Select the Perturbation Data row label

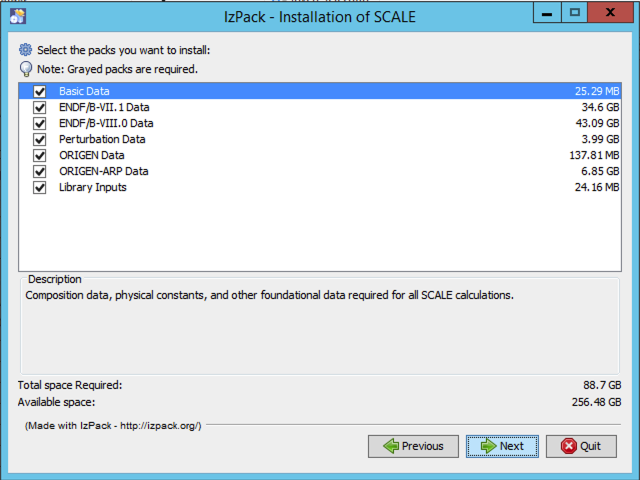102,139
